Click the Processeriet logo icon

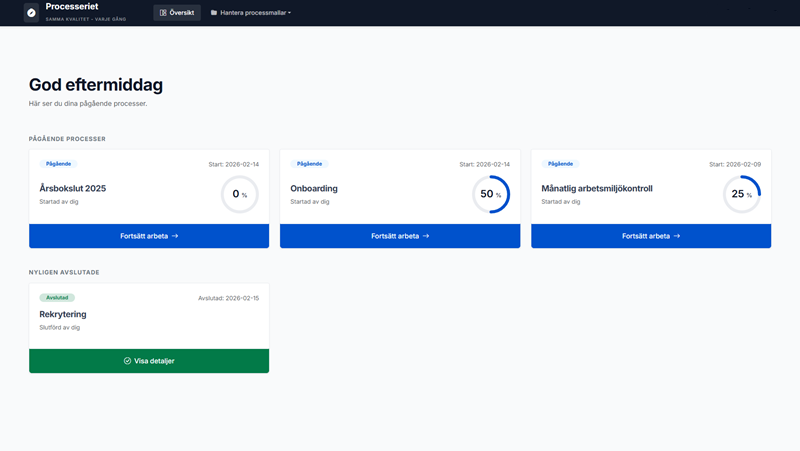tap(32, 12)
